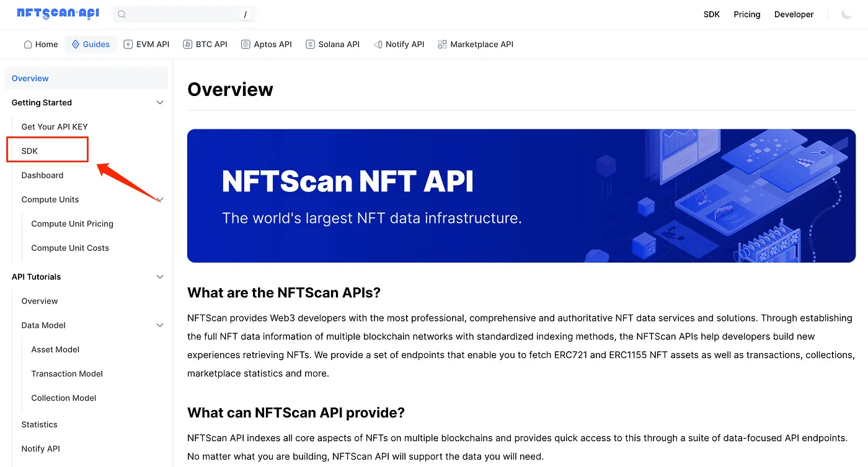Open Compute Unit Pricing page

tap(73, 224)
